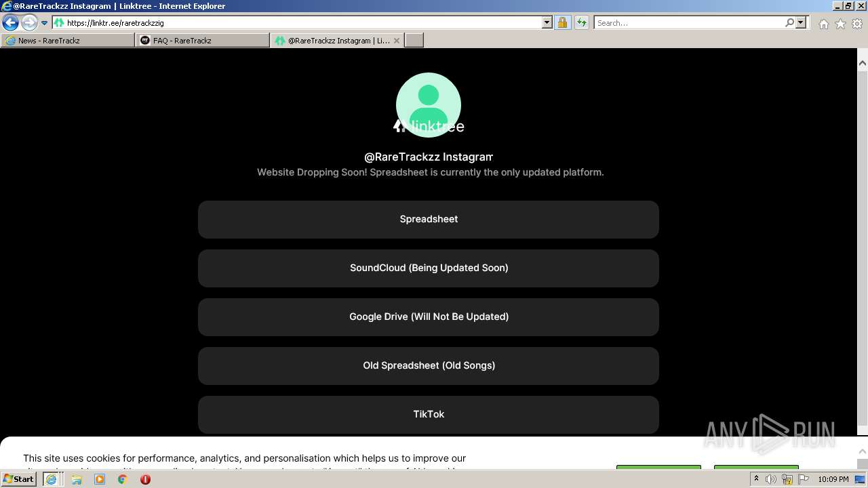Go forward with the browser Forward arrow
This screenshot has height=488, width=868.
[x=28, y=23]
